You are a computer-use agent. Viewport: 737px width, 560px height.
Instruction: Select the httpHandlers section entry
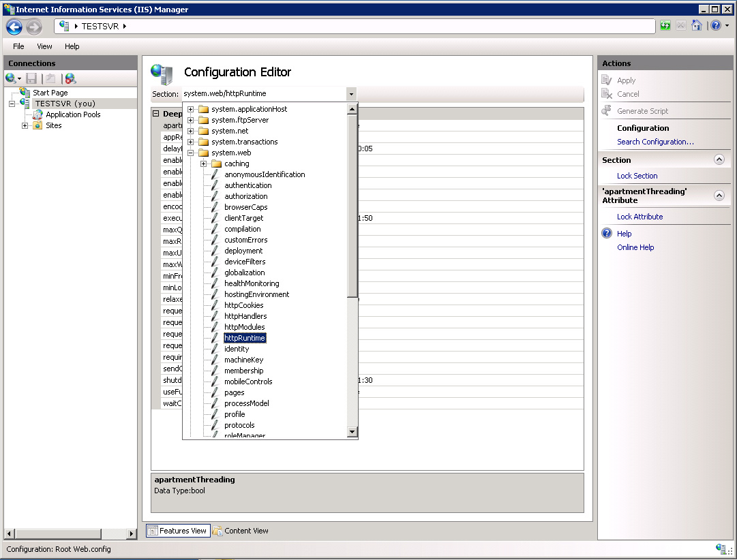coord(245,316)
